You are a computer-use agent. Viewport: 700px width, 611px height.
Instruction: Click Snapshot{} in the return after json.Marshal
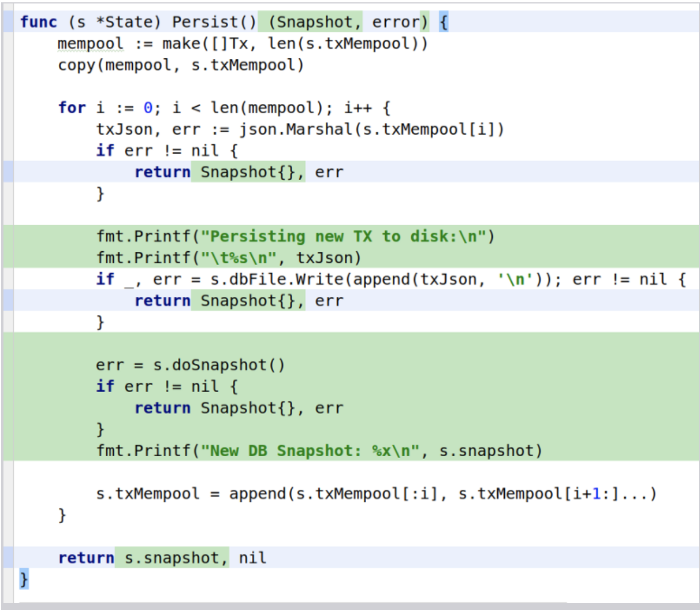(248, 172)
